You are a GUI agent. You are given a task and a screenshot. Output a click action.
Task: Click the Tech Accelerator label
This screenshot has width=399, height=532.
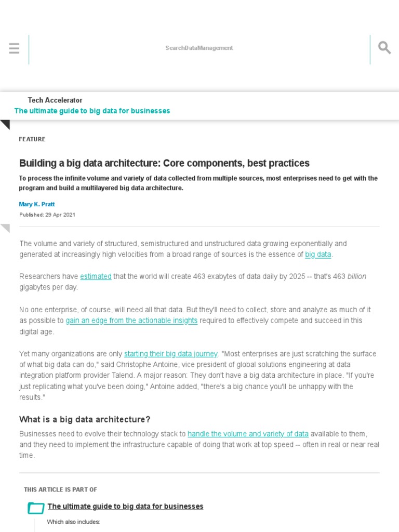(55, 100)
